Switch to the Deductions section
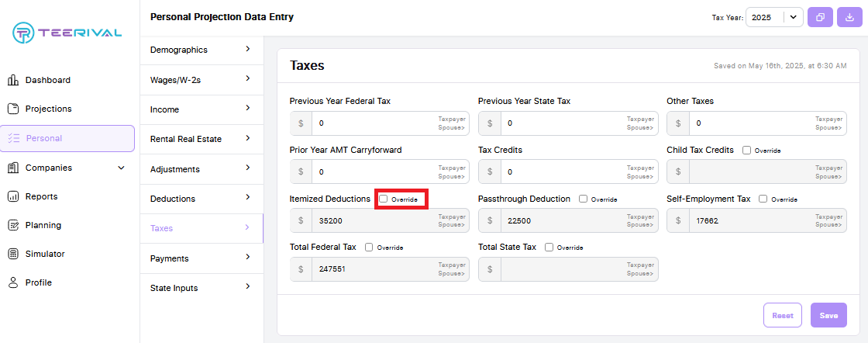 [x=201, y=199]
